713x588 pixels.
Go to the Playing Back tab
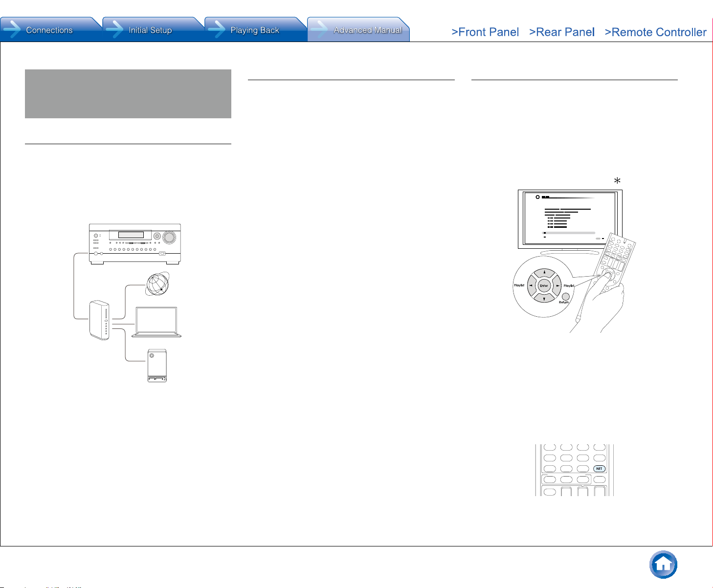(254, 29)
